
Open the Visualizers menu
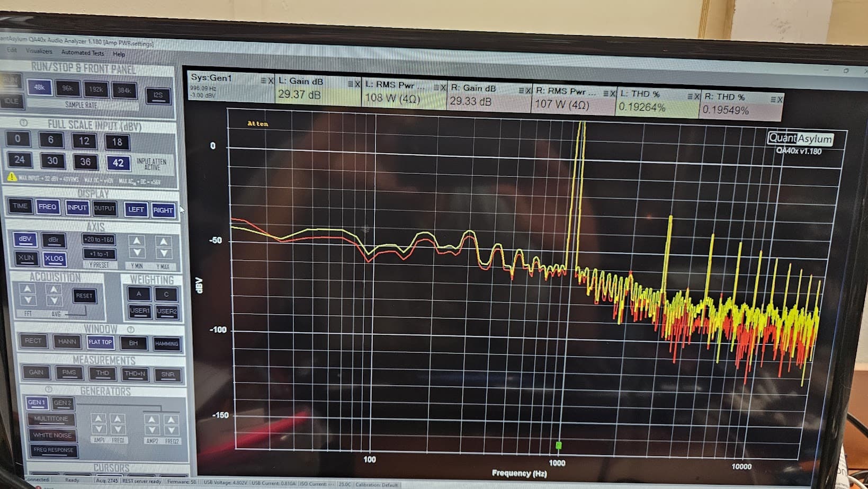[39, 51]
